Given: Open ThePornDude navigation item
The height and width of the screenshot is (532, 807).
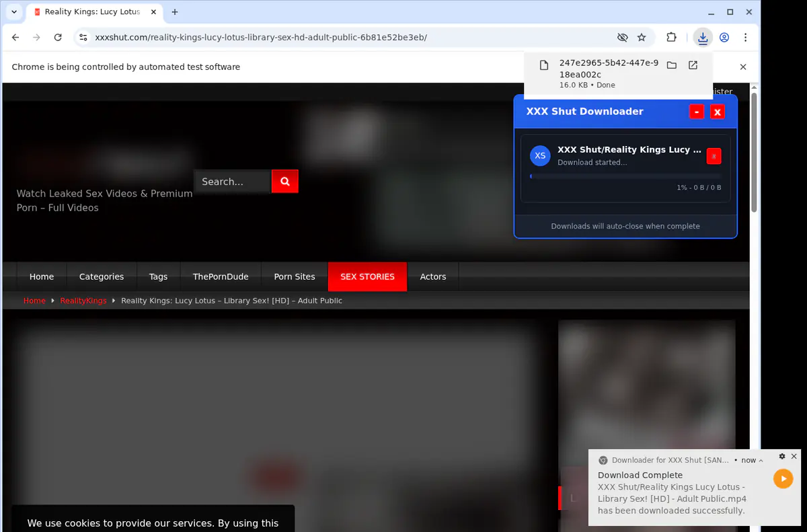Looking at the screenshot, I should click(x=221, y=276).
